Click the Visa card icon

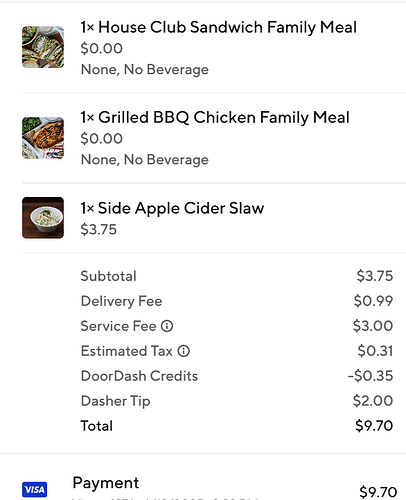35,489
